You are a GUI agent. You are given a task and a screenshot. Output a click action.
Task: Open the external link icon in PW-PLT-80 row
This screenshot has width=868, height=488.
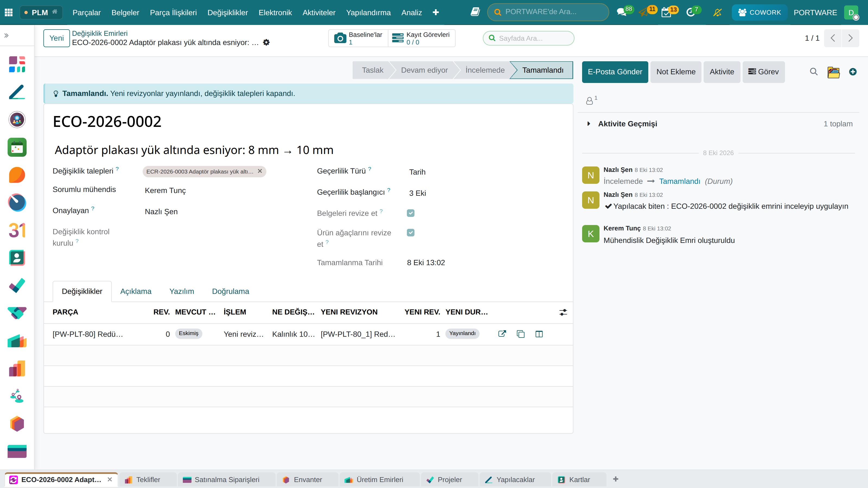point(502,334)
